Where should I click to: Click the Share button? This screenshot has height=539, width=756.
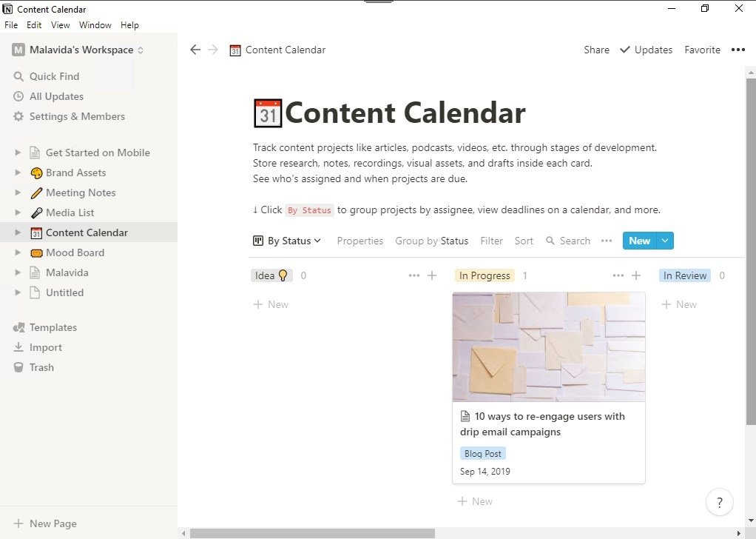pos(596,50)
